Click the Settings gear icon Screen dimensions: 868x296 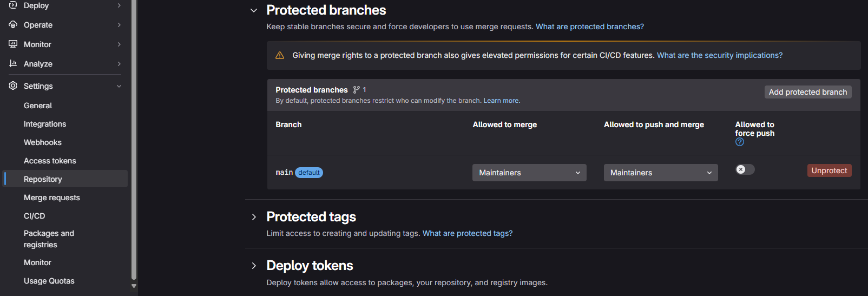coord(13,86)
